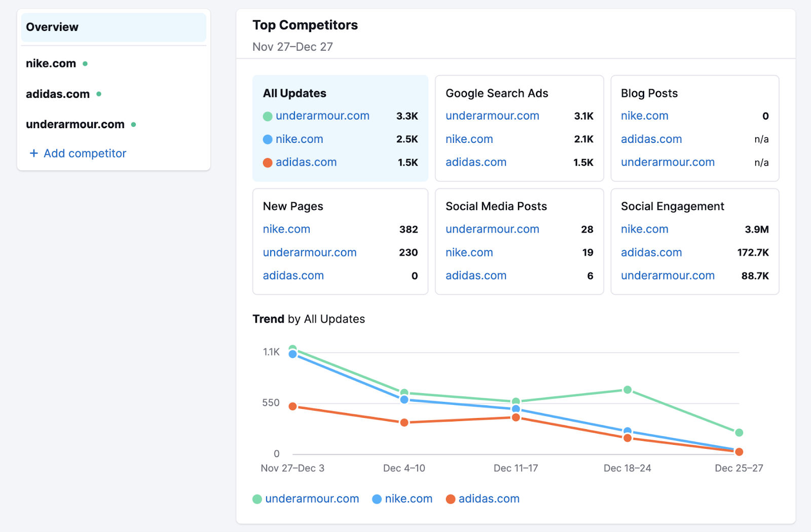Click the plus icon before Add competitor
Screen dimensions: 811x532
(x=33, y=153)
